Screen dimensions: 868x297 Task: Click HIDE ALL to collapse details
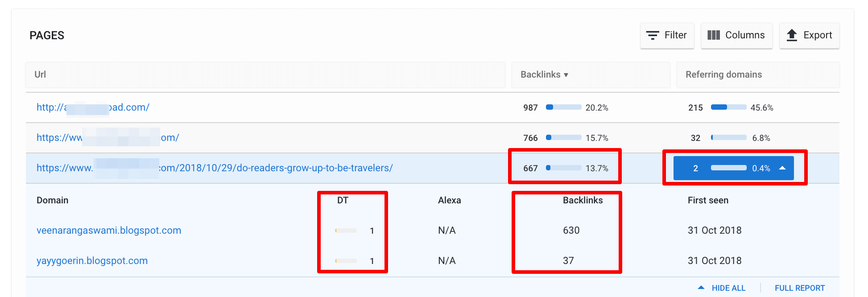pos(722,288)
